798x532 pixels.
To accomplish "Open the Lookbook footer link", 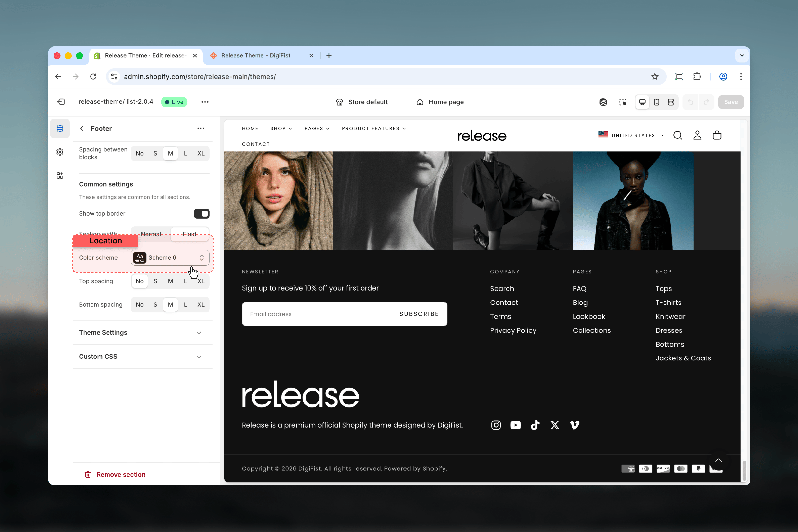I will [589, 316].
